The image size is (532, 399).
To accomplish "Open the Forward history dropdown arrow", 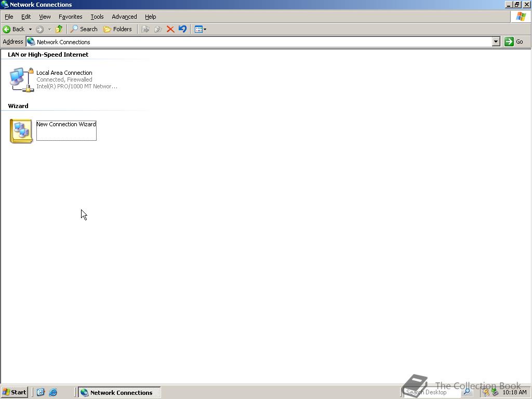I will (x=49, y=29).
